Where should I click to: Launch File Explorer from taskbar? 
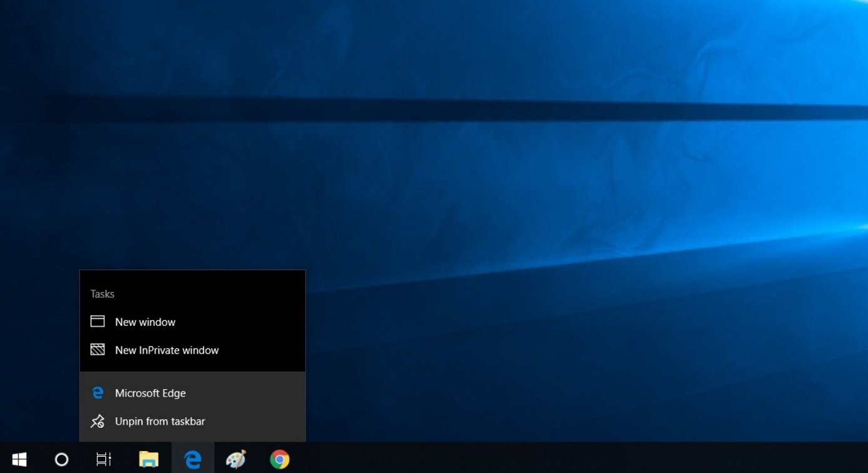[x=149, y=459]
